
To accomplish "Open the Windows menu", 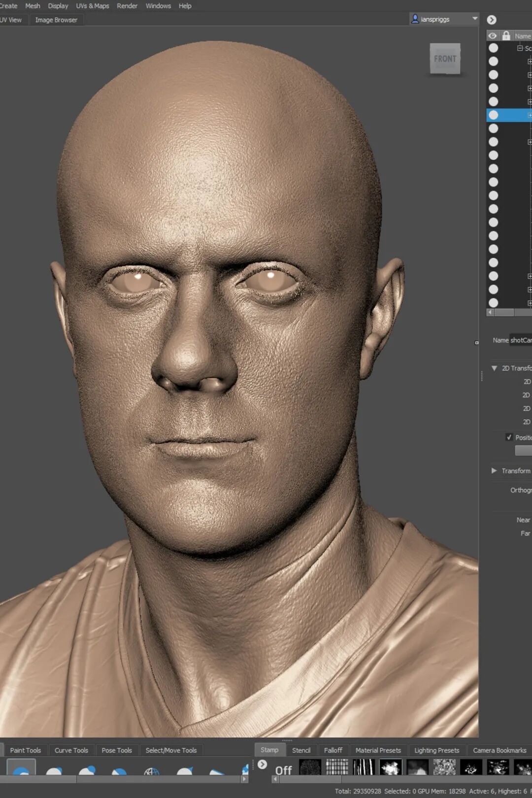I will click(x=158, y=6).
